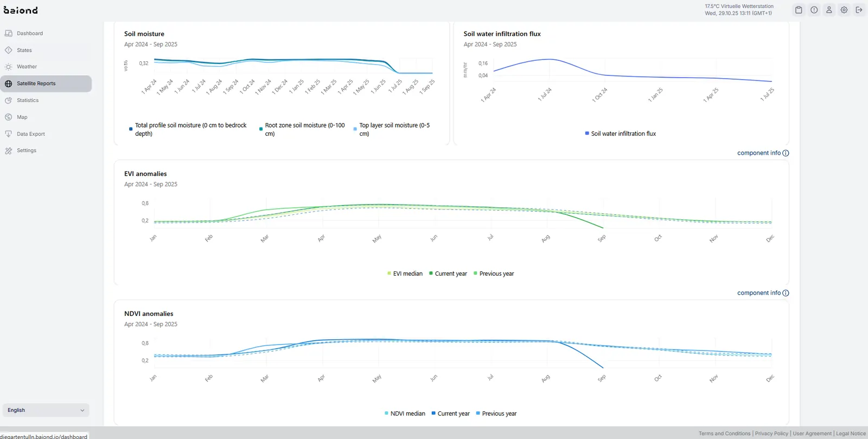
Task: Click the baiond logo
Action: pos(21,10)
